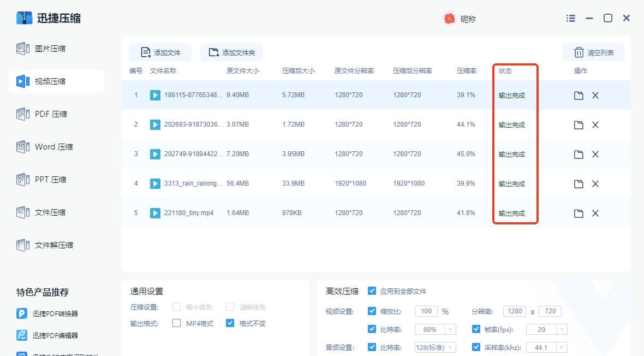Remove 3313_rain_raining from the list
The height and width of the screenshot is (356, 644).
pyautogui.click(x=595, y=183)
